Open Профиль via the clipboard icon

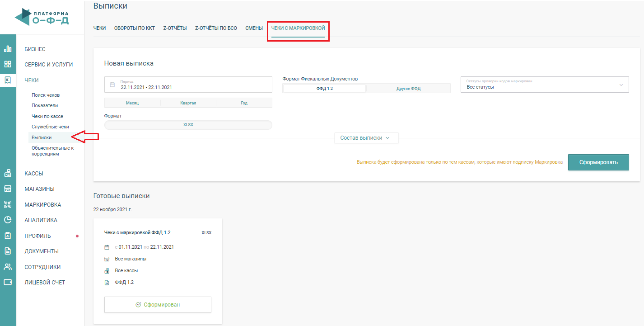coord(8,236)
